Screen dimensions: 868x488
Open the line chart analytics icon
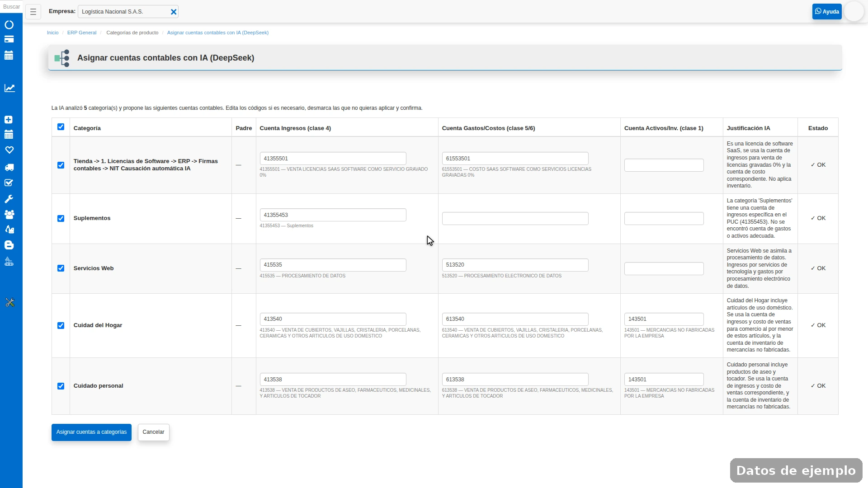coord(9,88)
